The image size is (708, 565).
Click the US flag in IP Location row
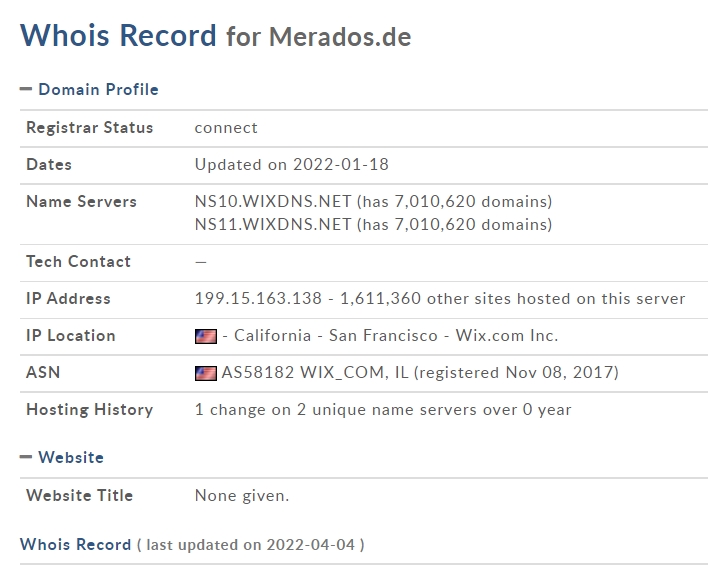tap(206, 336)
